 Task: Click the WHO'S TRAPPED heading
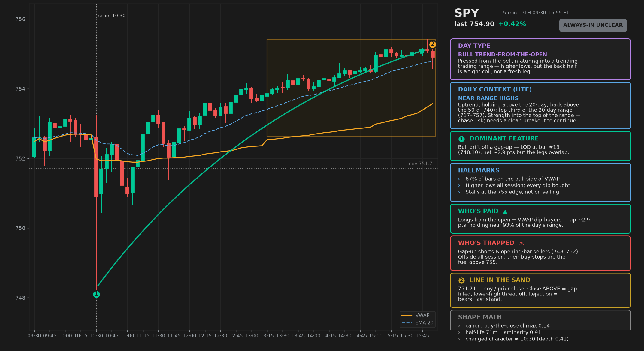(486, 243)
